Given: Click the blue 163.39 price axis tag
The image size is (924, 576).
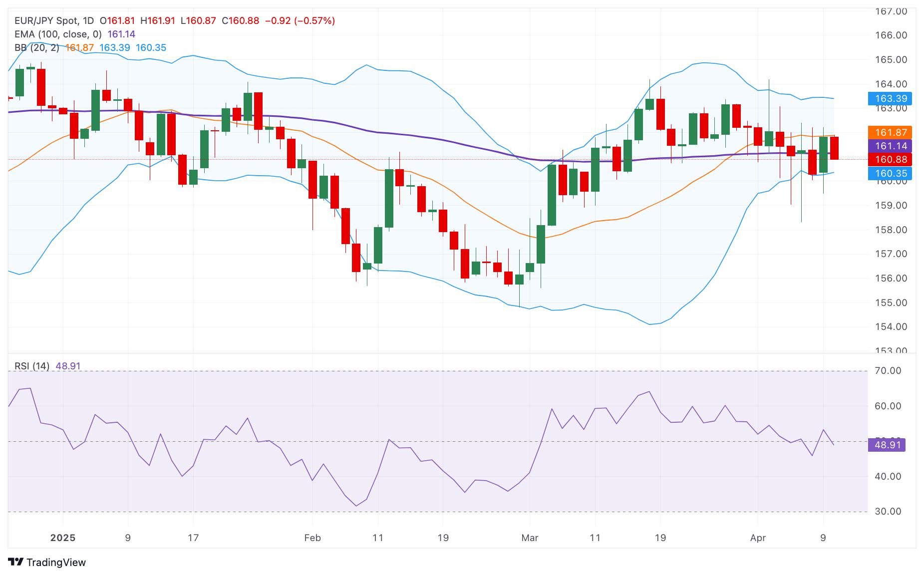Looking at the screenshot, I should (890, 98).
